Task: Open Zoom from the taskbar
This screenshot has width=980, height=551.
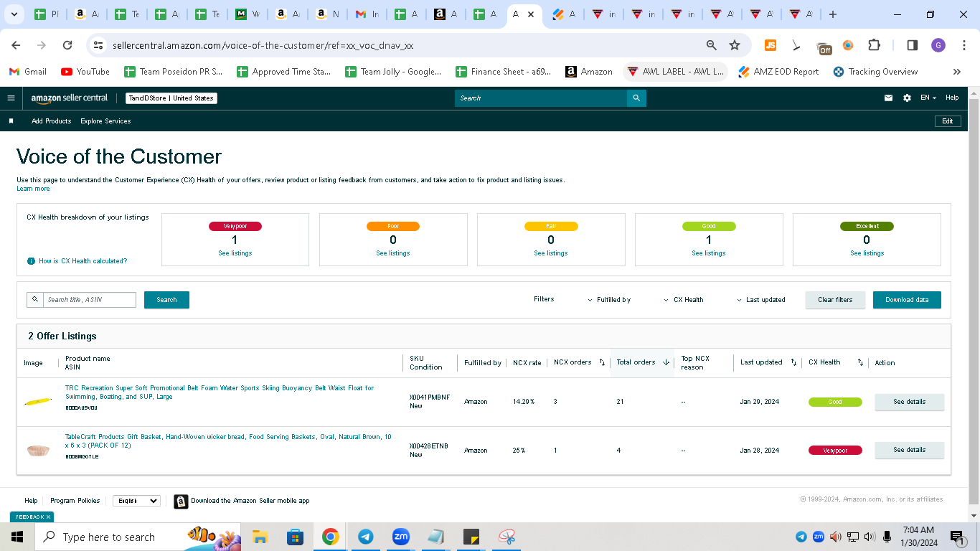Action: [400, 537]
